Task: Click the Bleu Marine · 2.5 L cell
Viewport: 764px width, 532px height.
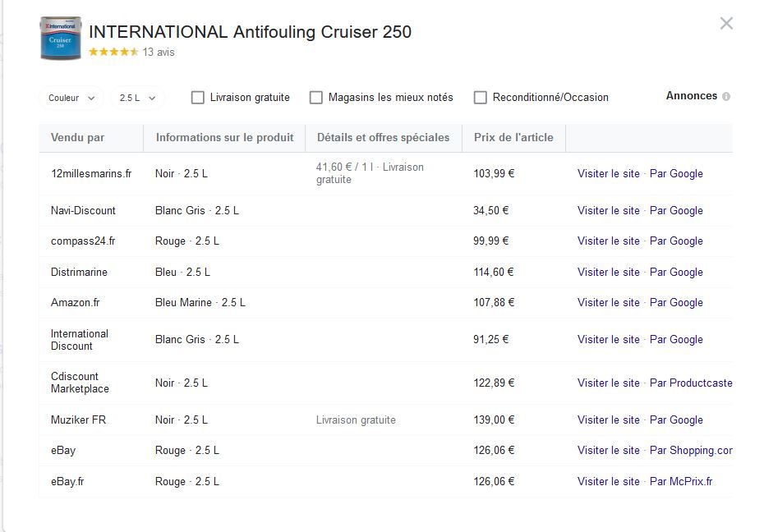Action: (x=200, y=302)
